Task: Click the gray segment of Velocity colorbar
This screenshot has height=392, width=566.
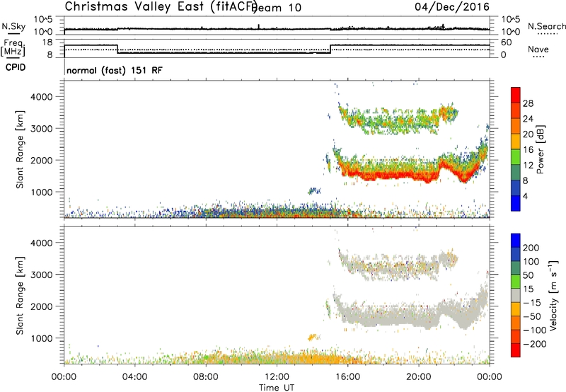Action: pos(516,295)
